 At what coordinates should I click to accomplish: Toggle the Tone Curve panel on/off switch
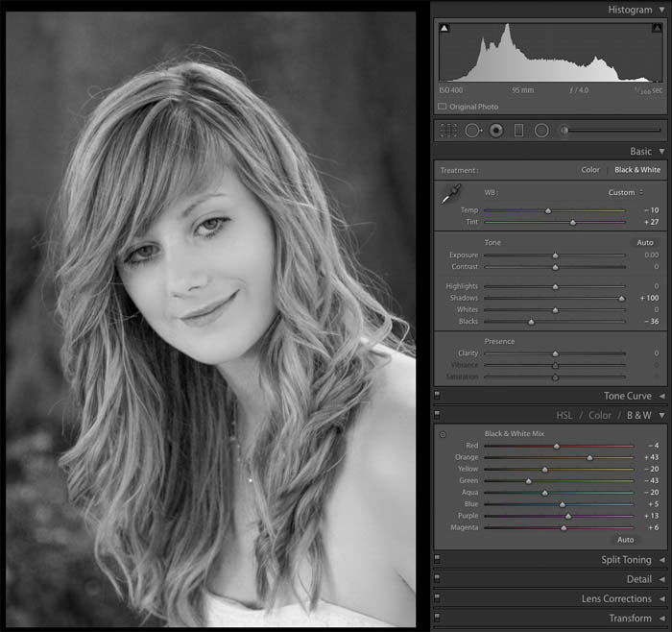(x=438, y=394)
